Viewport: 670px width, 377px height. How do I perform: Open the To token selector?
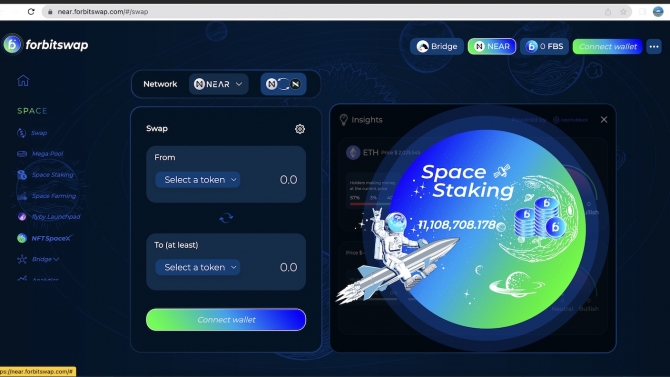(x=197, y=267)
